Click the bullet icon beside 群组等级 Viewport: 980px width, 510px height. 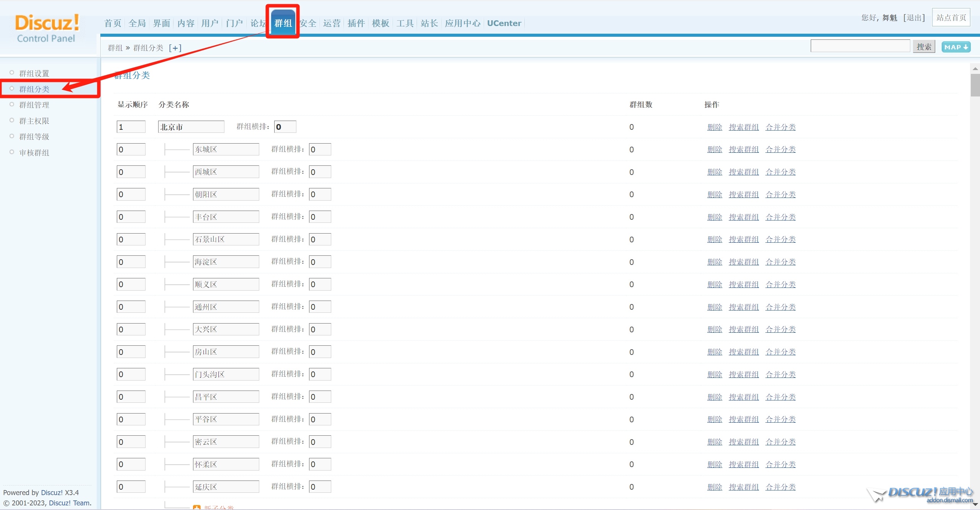coord(12,136)
